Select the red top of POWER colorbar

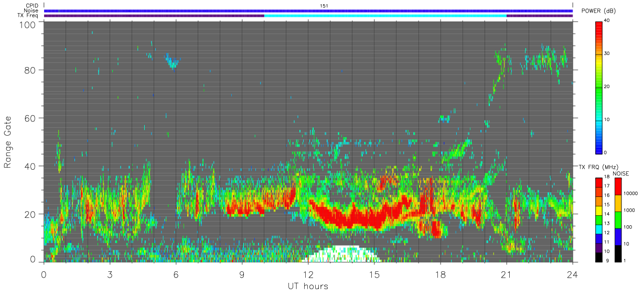(598, 30)
